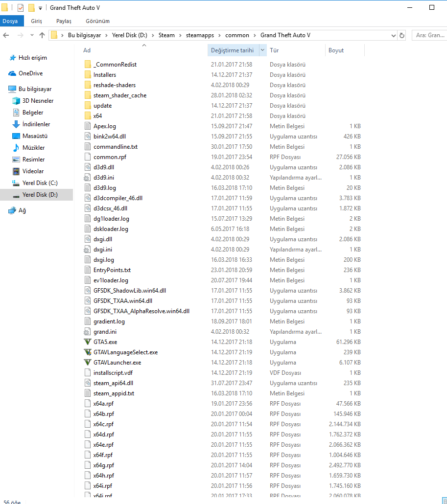Open Hızlı erişim star icon

tap(13, 58)
